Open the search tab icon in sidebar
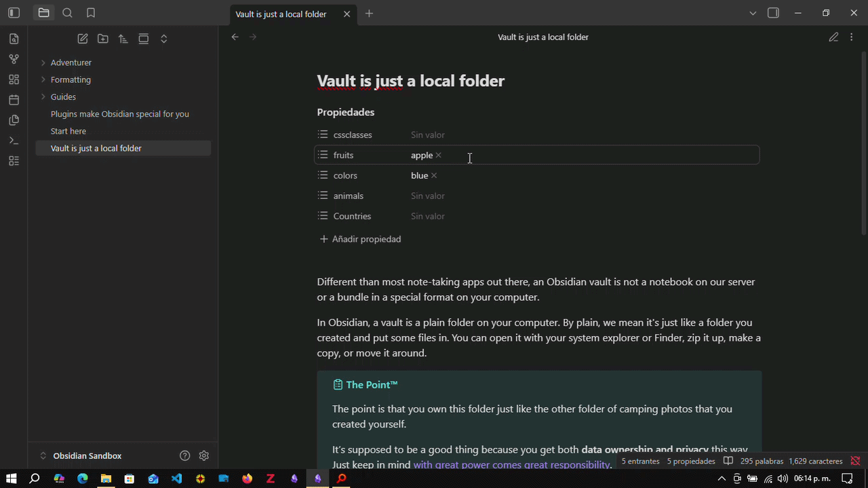Image resolution: width=868 pixels, height=488 pixels. coord(67,13)
